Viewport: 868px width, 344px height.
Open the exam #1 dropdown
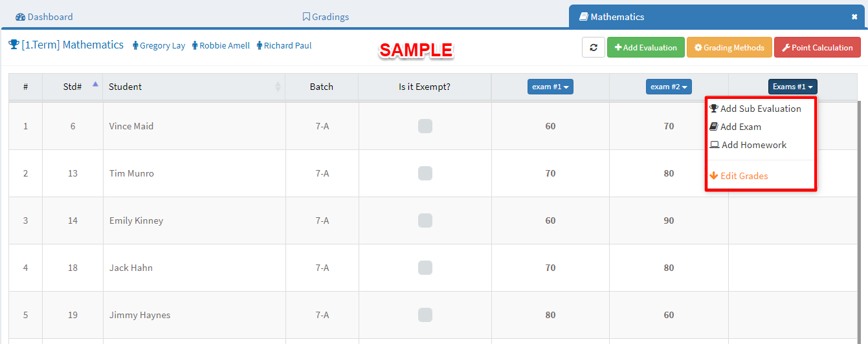point(550,87)
